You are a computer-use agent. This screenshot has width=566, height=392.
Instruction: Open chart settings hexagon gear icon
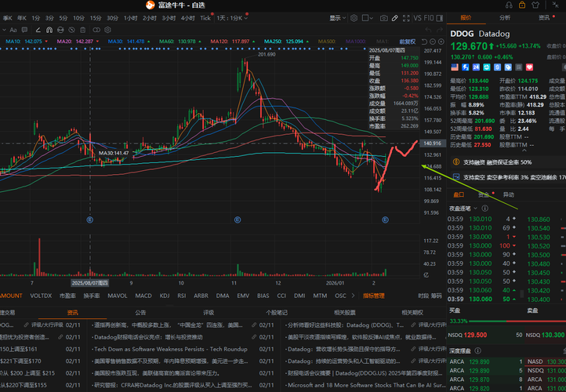[354, 18]
